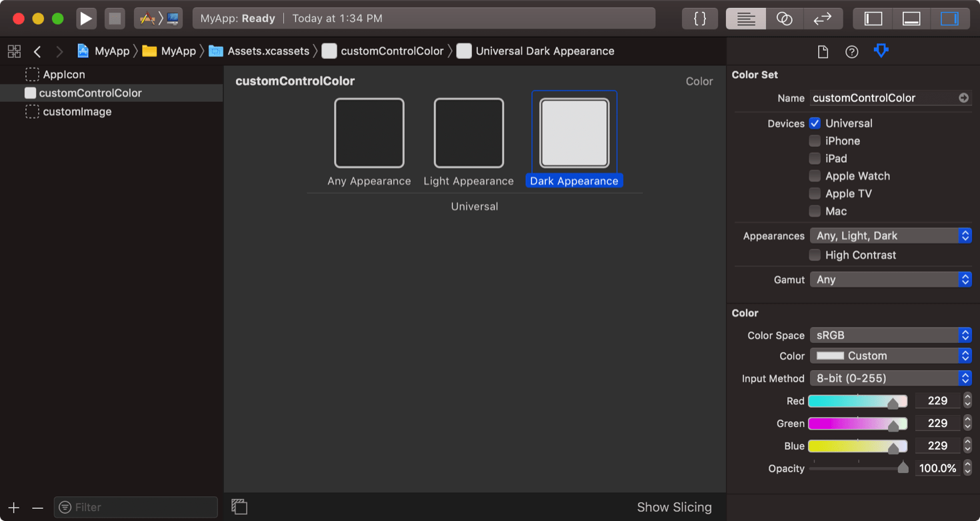Open the Library with the braces icon
Screen dimensions: 980x521
click(x=699, y=18)
